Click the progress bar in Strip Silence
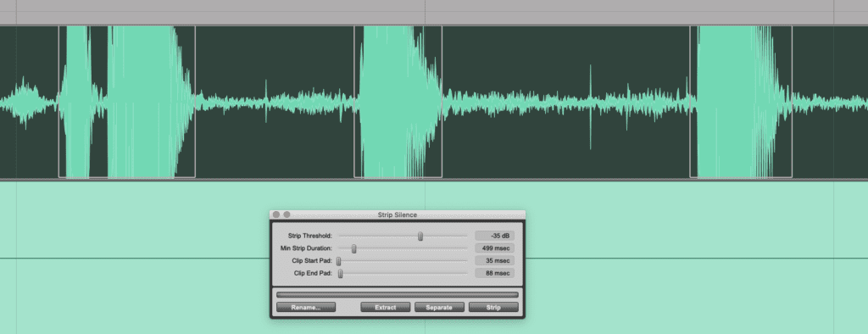Viewport: 868px width, 334px height. pyautogui.click(x=398, y=295)
